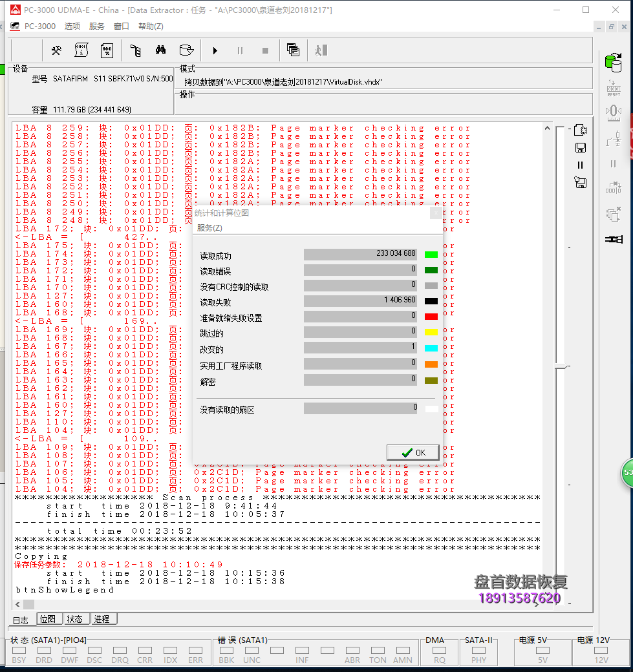633x672 pixels.
Task: Click the black connector plug icon
Action: tap(613, 239)
